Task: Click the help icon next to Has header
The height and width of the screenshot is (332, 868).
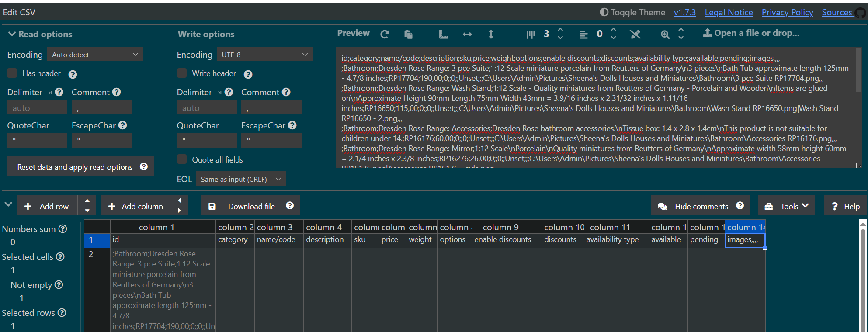Action: tap(73, 74)
